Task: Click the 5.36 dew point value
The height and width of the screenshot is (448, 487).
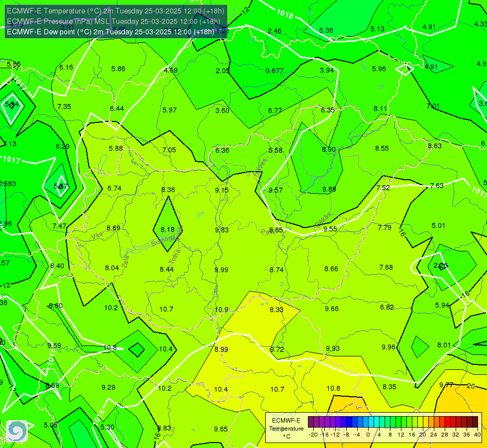Action: click(x=326, y=30)
